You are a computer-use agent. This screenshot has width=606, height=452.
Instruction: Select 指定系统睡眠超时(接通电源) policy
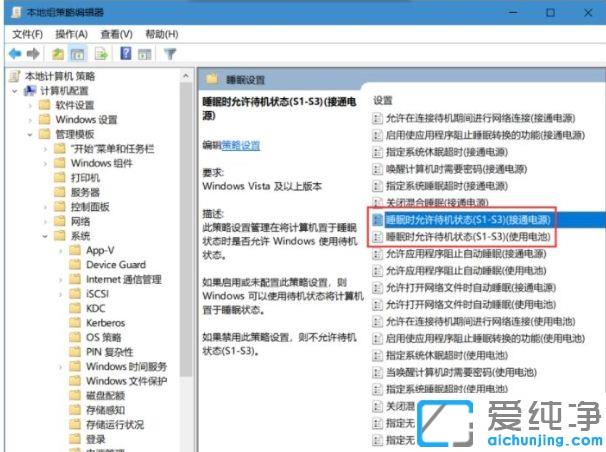coord(446,186)
